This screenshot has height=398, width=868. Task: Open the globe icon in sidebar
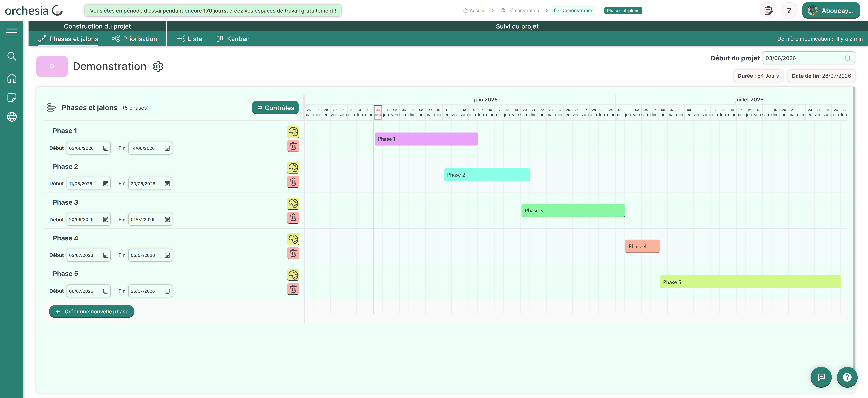click(x=12, y=117)
